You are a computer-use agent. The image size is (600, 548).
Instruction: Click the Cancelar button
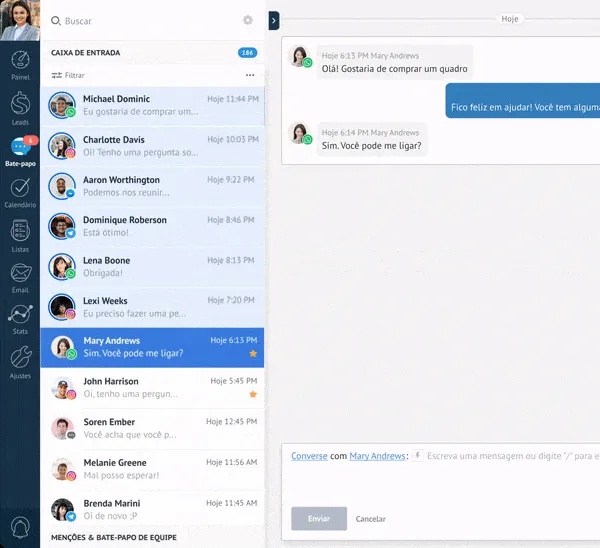coord(370,519)
